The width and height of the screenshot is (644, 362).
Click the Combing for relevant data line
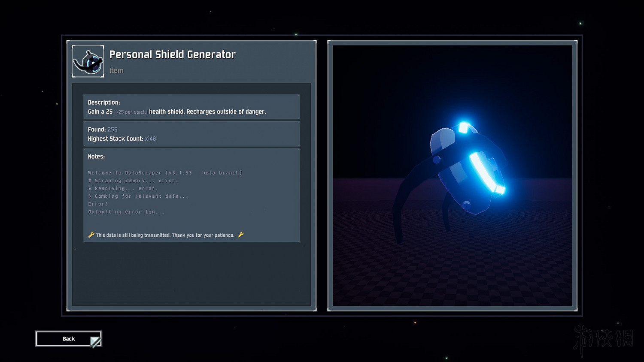pos(138,196)
